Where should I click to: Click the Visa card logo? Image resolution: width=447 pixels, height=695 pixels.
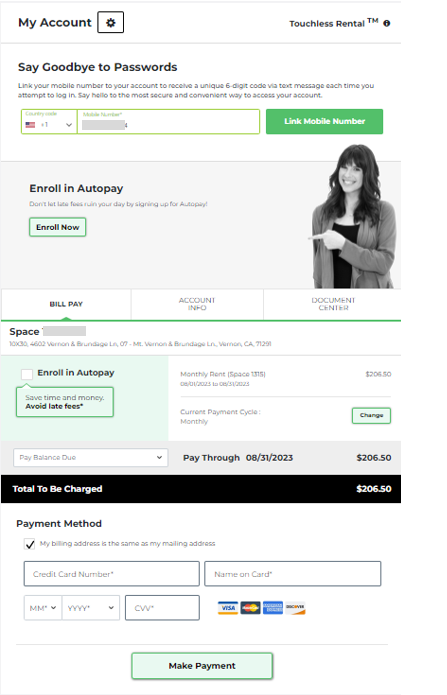pyautogui.click(x=228, y=608)
